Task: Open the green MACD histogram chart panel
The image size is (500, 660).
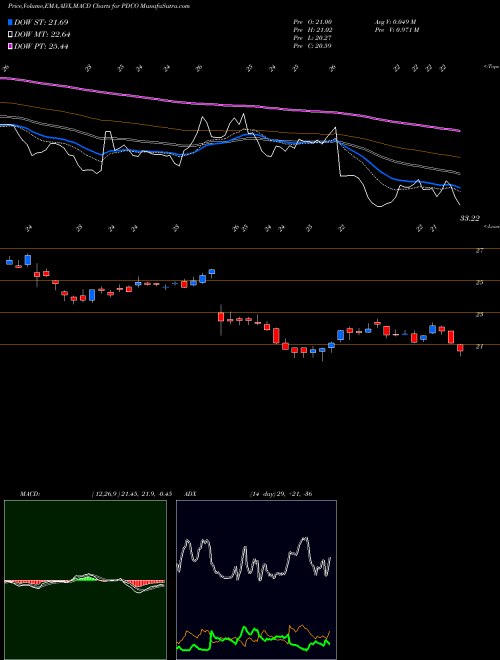Action: (x=85, y=580)
